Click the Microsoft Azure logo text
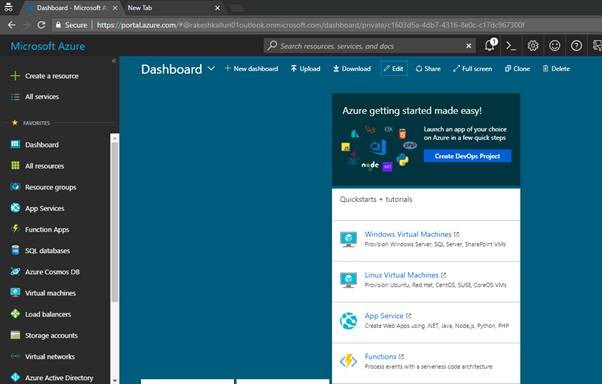602x384 pixels. [48, 46]
